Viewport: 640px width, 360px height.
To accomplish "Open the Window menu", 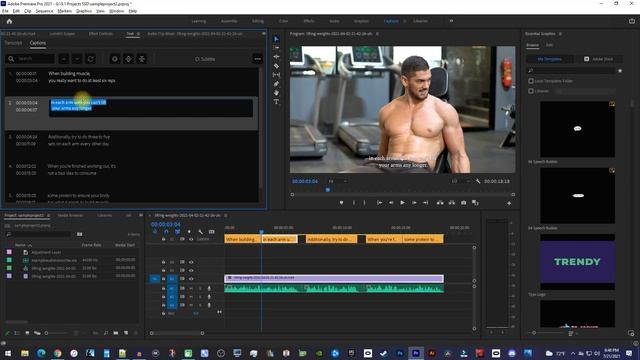I will click(x=117, y=11).
